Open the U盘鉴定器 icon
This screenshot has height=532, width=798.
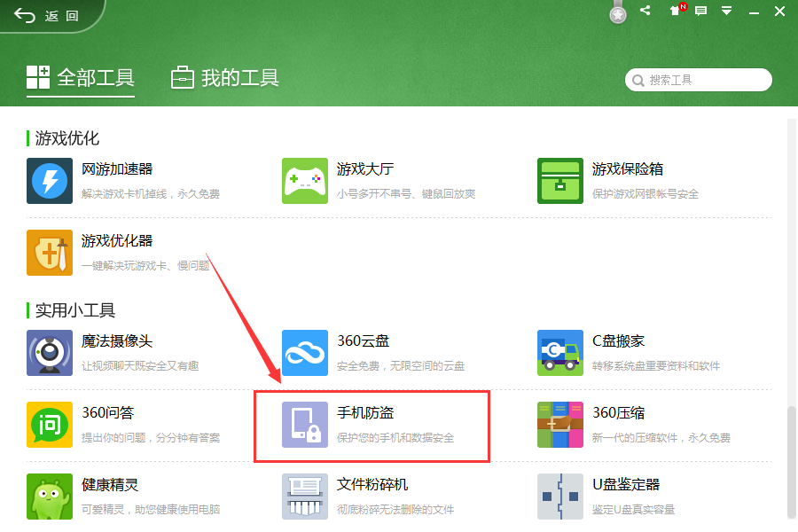(x=560, y=497)
